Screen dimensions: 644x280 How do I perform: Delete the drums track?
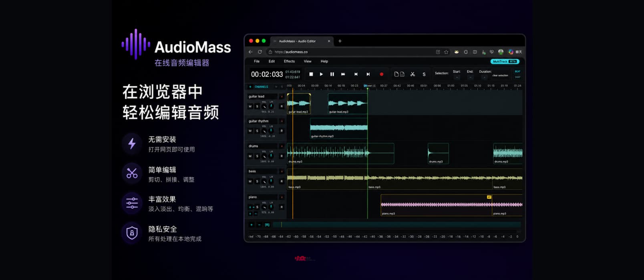click(x=282, y=146)
